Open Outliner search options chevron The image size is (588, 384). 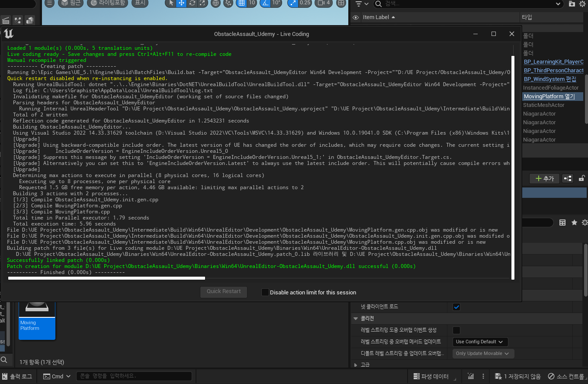tap(558, 4)
